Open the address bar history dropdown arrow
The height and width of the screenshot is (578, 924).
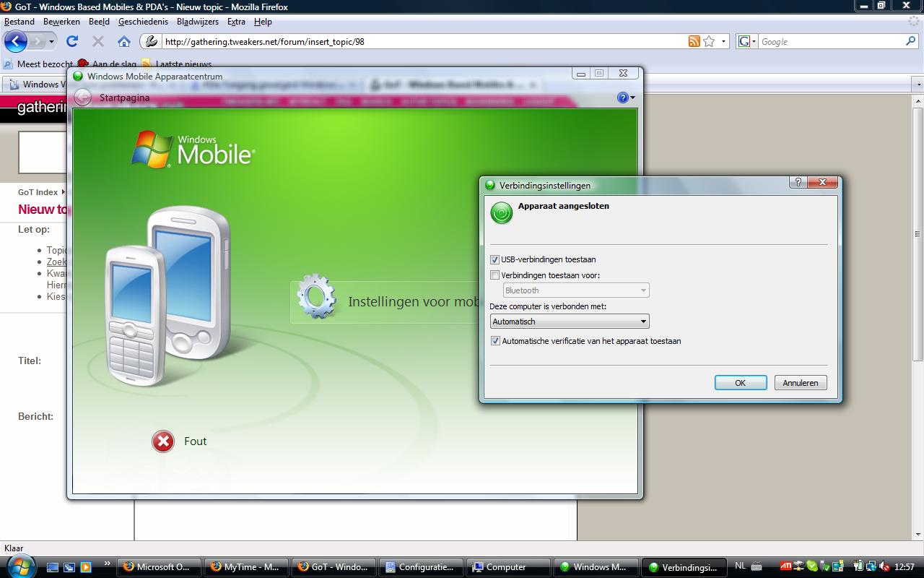(724, 41)
